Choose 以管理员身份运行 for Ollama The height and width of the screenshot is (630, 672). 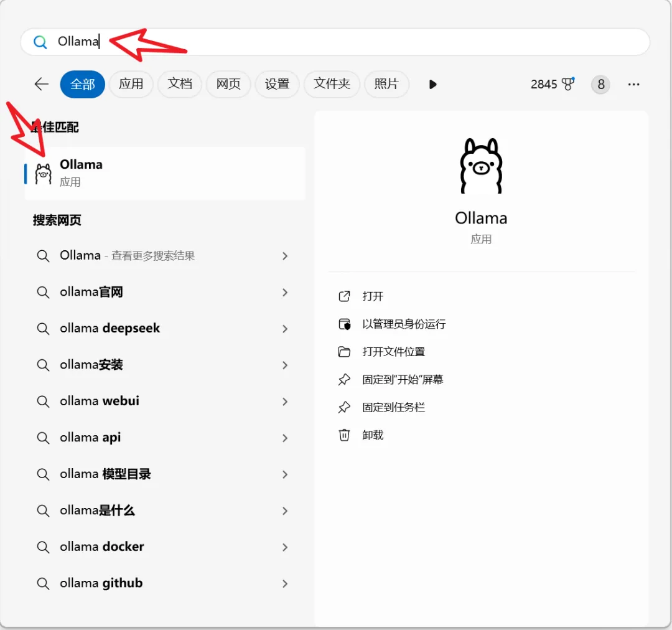click(404, 324)
